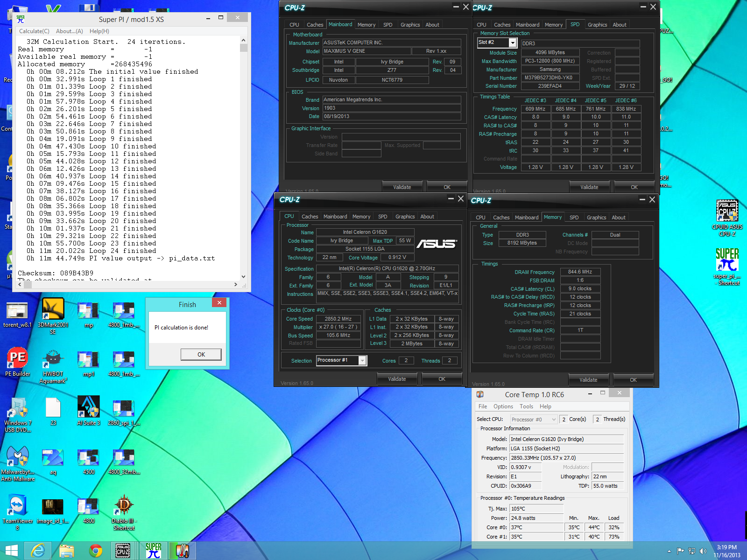Select Graphics tab in SPD CPU-Z window

(x=597, y=25)
